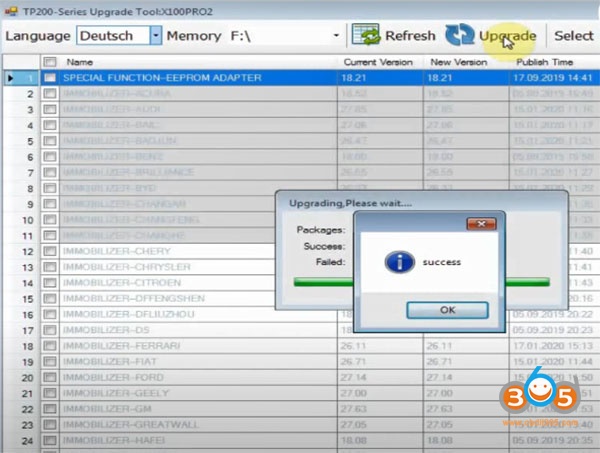Toggle checkbox for IMMOBILIZER-DS

click(50, 330)
